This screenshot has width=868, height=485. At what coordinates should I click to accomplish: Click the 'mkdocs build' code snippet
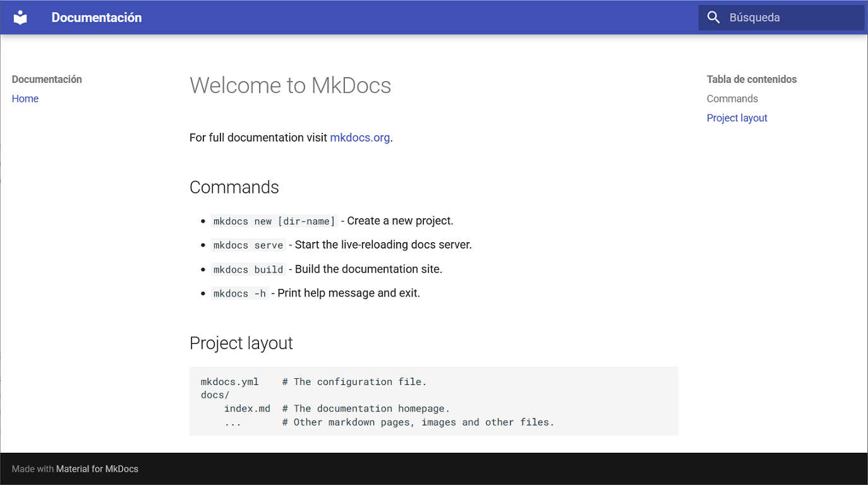248,269
